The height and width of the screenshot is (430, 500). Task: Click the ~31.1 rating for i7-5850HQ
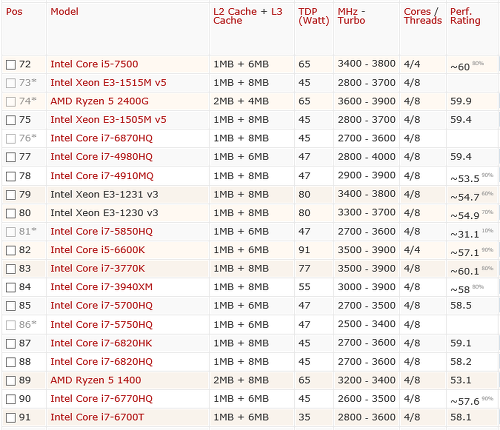[x=465, y=234]
